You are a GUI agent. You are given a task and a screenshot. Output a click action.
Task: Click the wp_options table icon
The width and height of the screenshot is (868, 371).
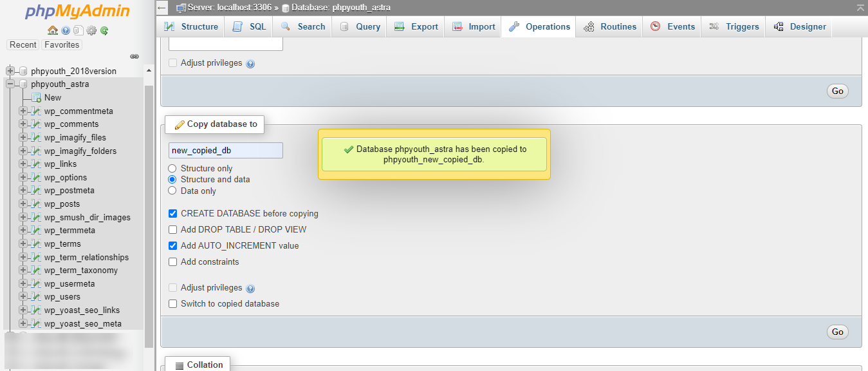coord(36,177)
